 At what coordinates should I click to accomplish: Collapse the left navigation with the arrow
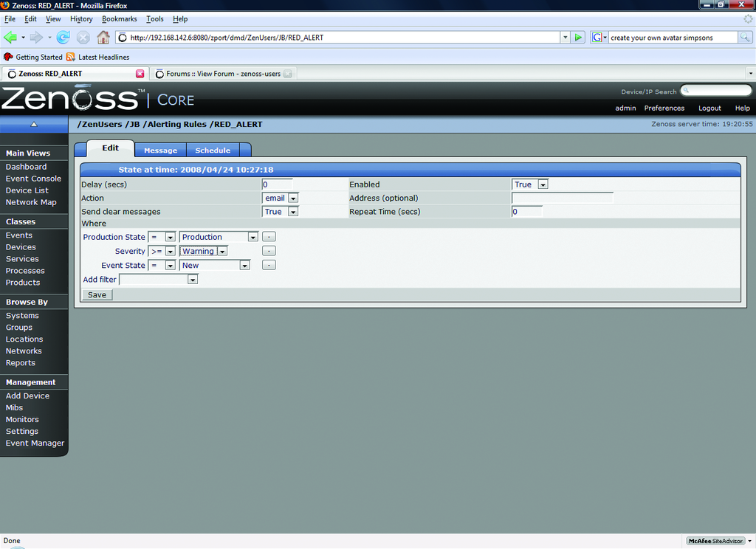coord(33,125)
